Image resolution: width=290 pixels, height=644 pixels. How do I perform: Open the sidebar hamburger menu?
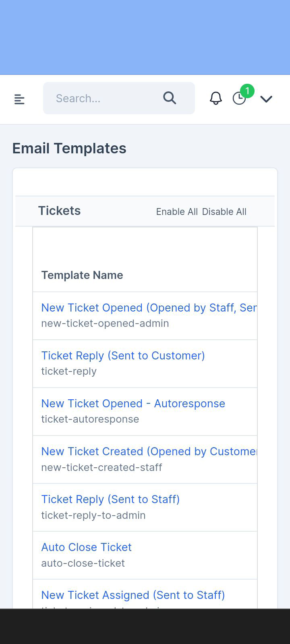click(19, 99)
